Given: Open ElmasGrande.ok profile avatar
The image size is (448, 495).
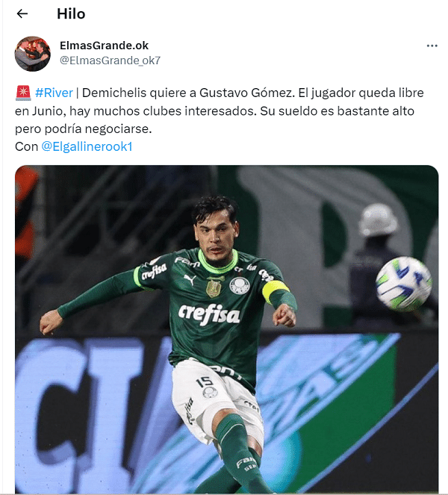Looking at the screenshot, I should (33, 54).
